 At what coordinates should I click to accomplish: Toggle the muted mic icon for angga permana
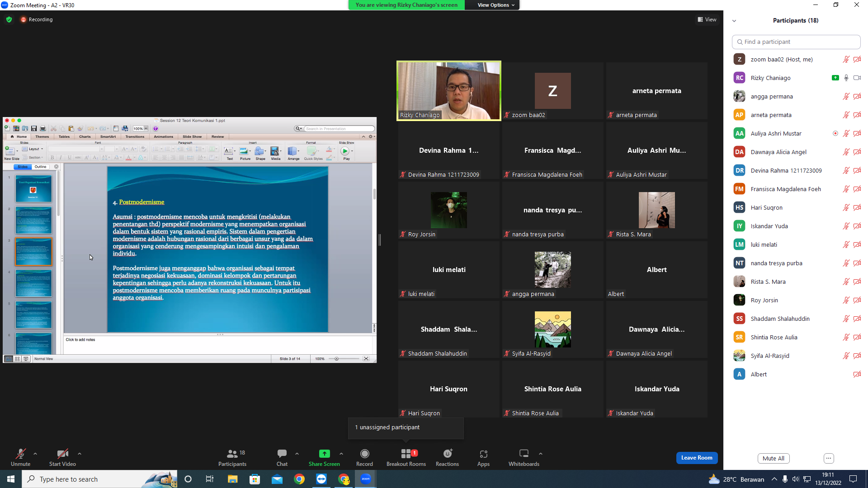coord(846,96)
